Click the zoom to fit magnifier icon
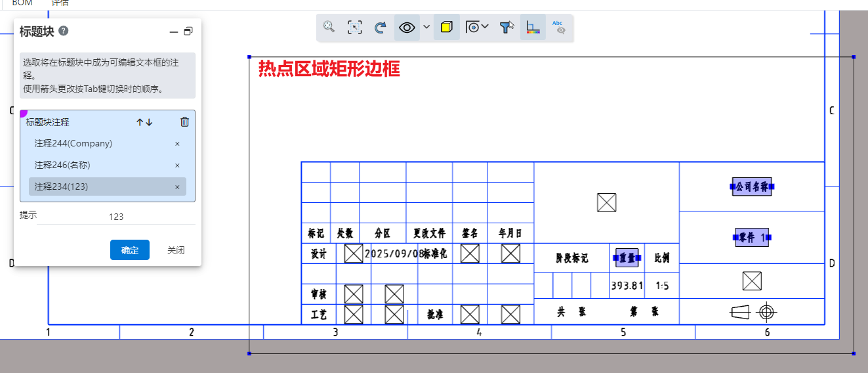Screen dimensions: 868x373 point(329,28)
